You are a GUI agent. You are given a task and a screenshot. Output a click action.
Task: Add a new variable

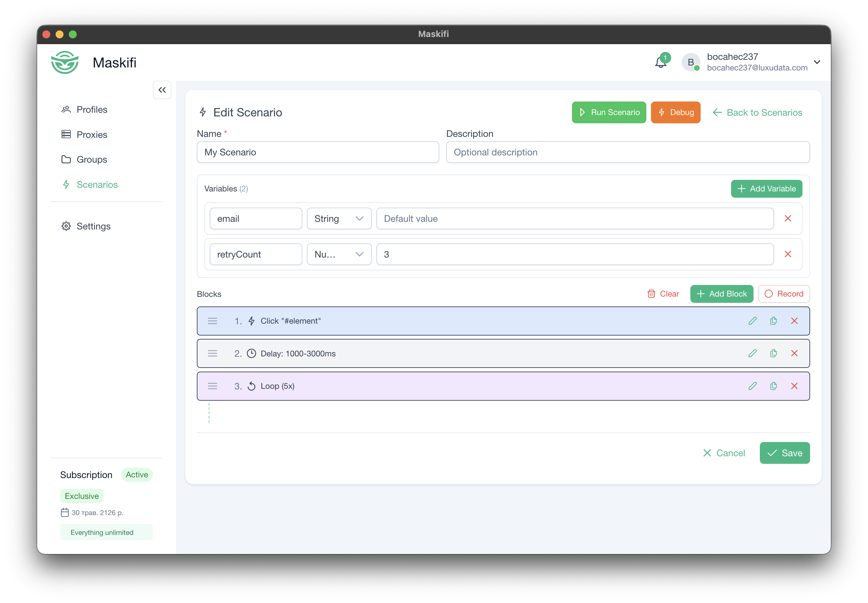pos(766,188)
